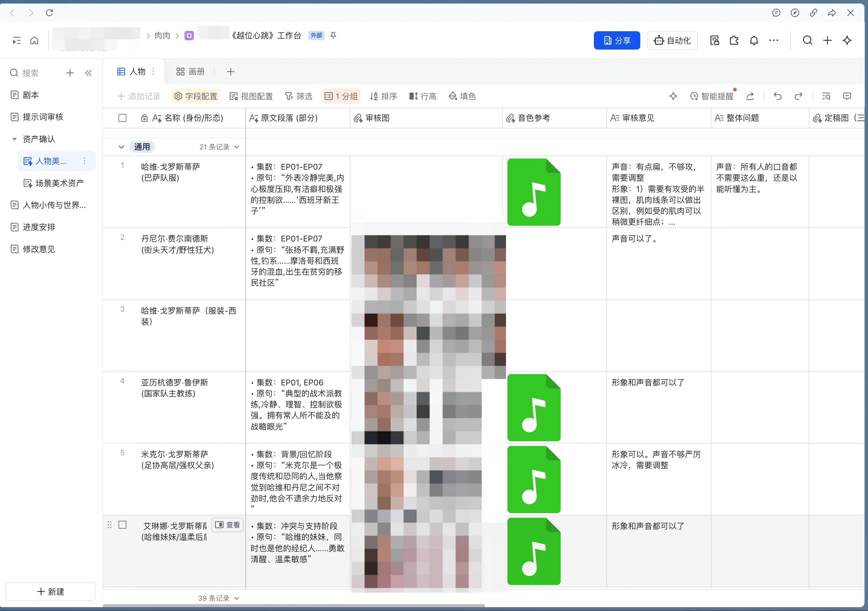Click the 新建 button at sidebar bottom
Image resolution: width=868 pixels, height=611 pixels.
tap(50, 591)
